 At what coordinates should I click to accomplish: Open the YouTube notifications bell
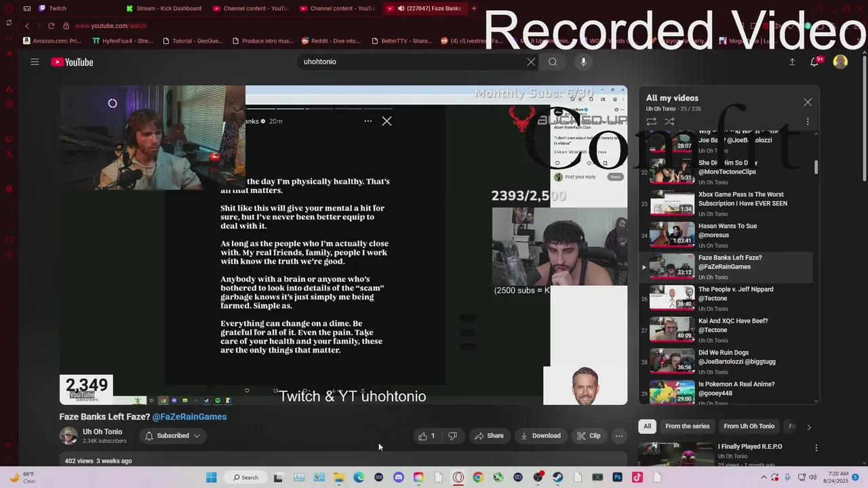click(x=814, y=62)
